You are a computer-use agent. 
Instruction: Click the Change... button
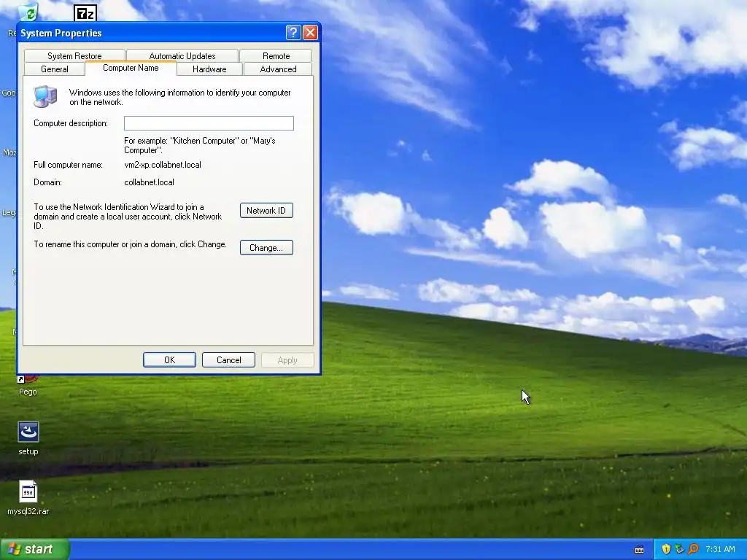(266, 248)
